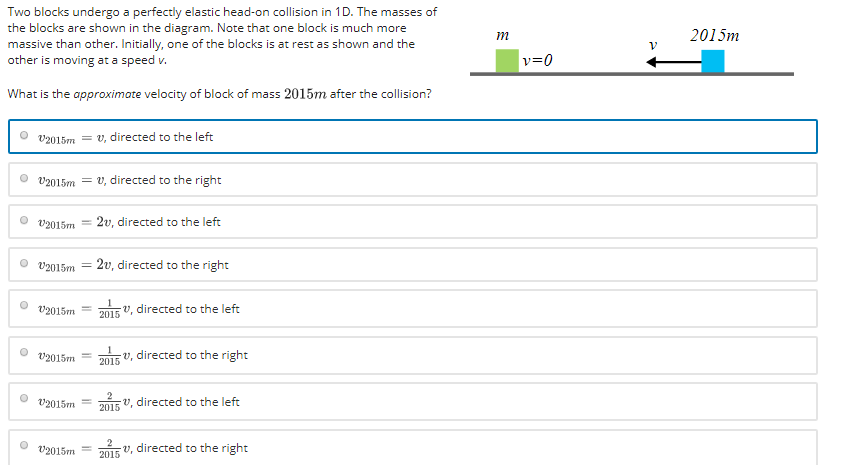Select radio for v, directed to the left

[22, 136]
